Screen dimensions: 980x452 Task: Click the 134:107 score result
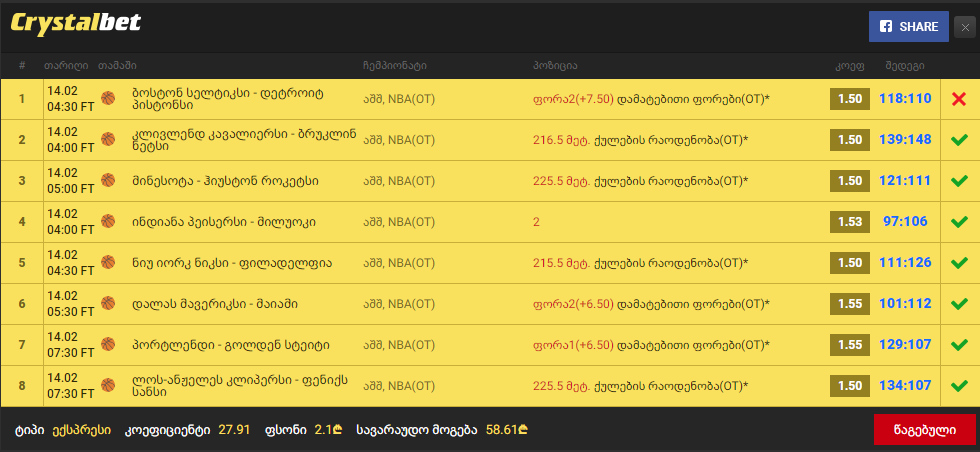(x=905, y=386)
